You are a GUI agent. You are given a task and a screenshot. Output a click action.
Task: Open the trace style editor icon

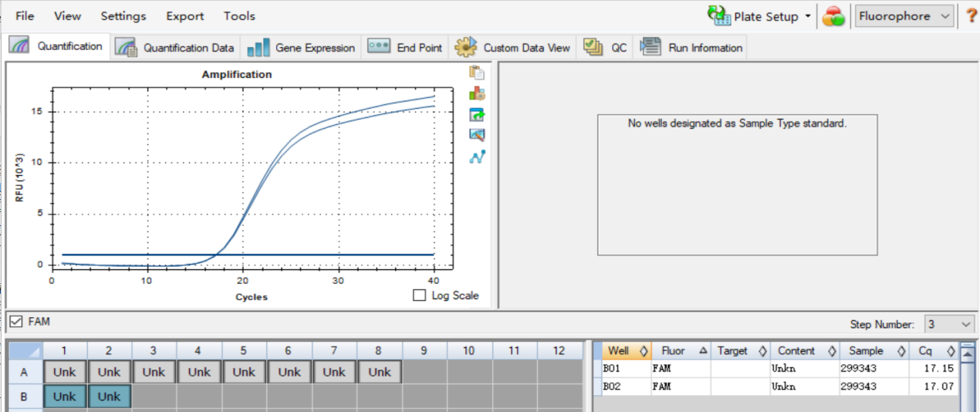pos(477,135)
